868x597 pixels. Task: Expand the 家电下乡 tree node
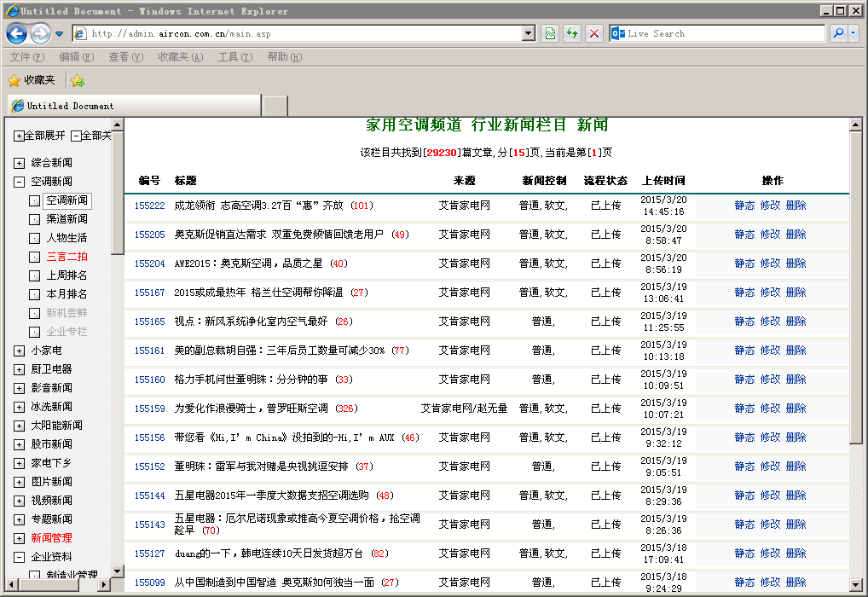point(20,464)
